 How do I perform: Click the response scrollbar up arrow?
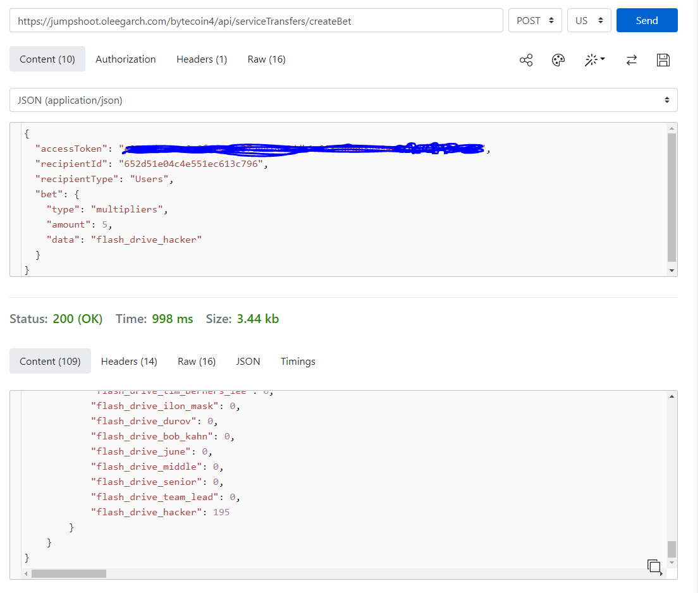[x=672, y=396]
